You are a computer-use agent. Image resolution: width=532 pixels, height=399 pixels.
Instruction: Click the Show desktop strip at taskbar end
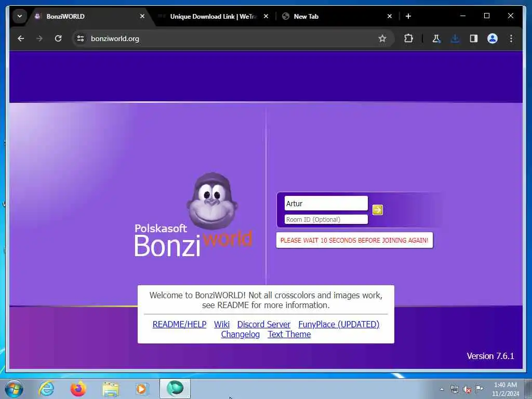pyautogui.click(x=528, y=389)
